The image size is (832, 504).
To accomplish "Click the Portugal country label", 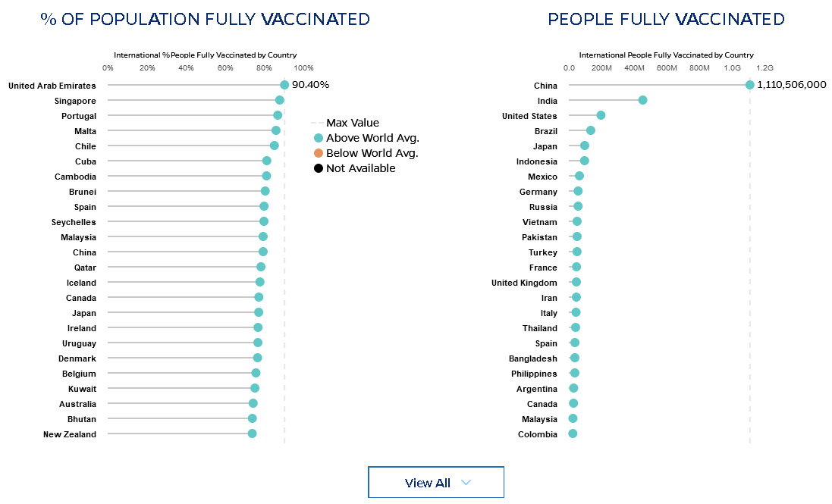I will tap(79, 116).
